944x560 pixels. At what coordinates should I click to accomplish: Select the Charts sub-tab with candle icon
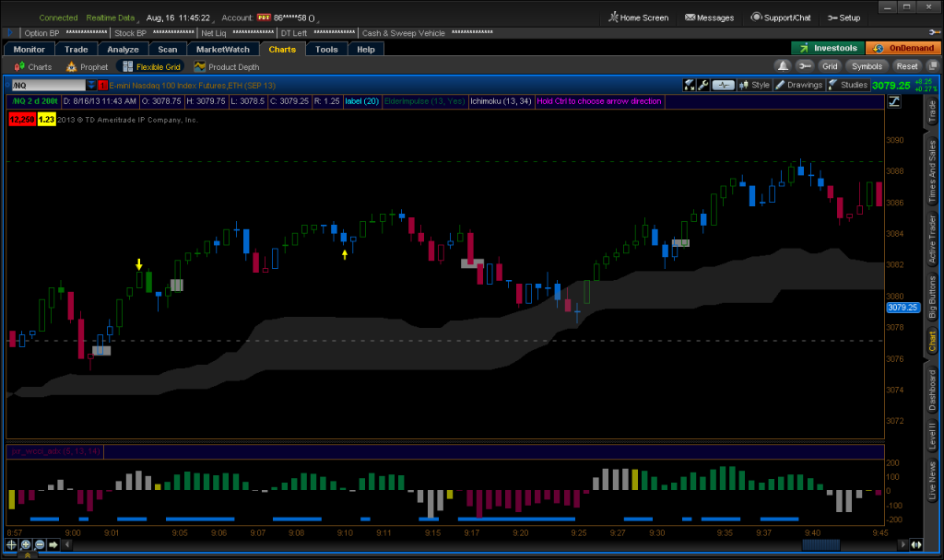[33, 66]
